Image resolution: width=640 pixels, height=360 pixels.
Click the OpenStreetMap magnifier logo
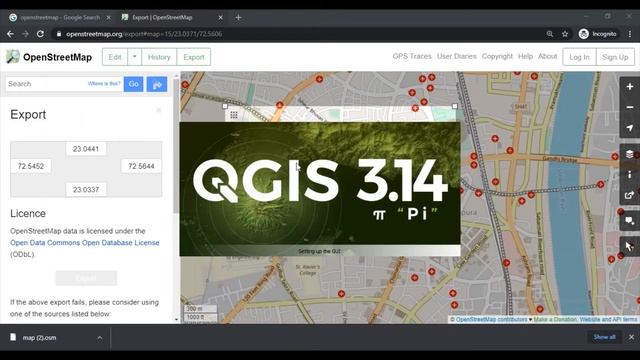click(x=13, y=57)
